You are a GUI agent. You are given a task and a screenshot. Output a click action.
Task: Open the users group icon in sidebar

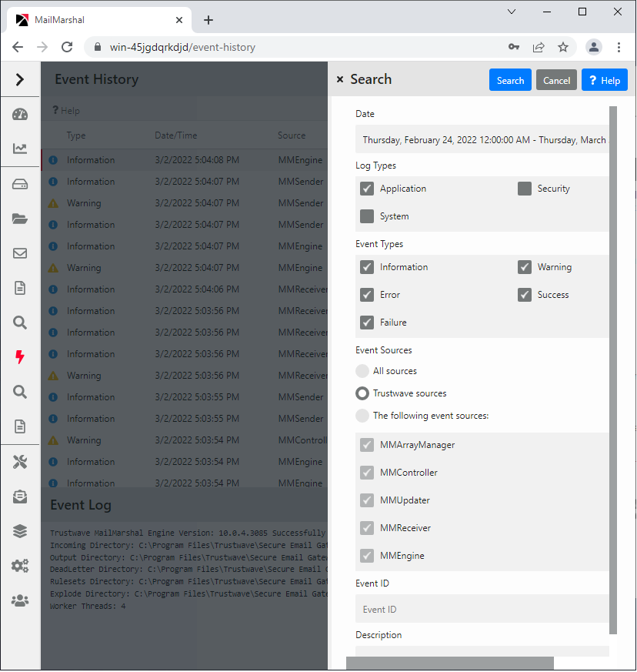[20, 600]
